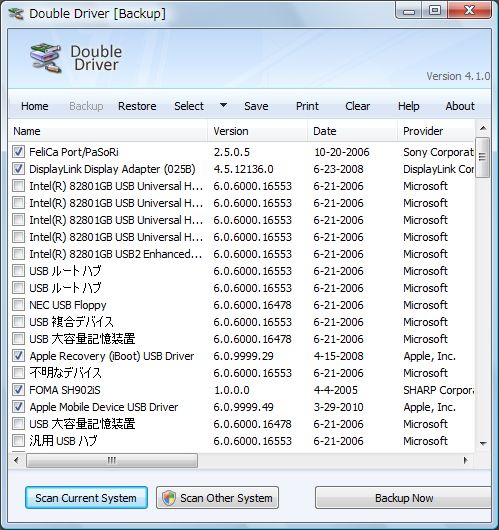Click date 4-4-2005 cell
499x530 pixels.
coord(335,390)
